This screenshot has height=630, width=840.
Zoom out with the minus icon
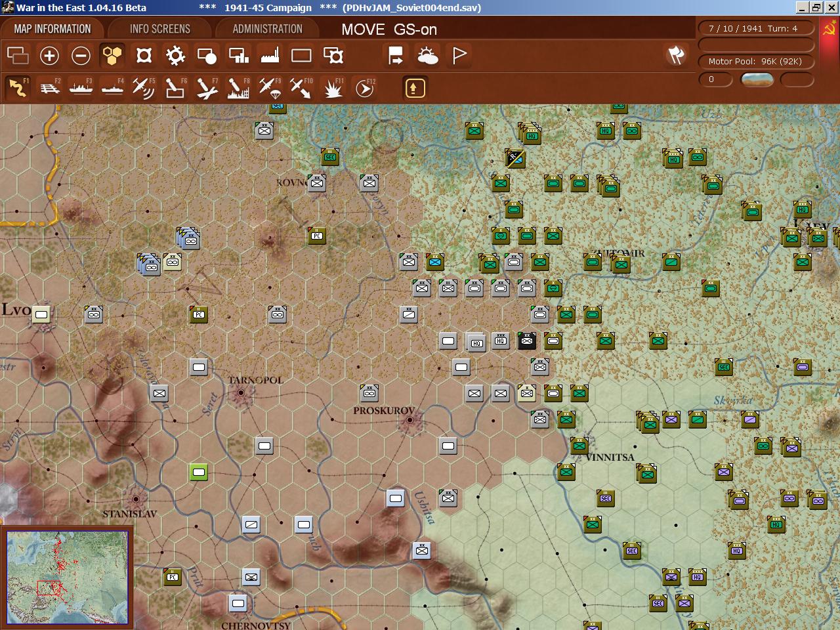(x=81, y=56)
